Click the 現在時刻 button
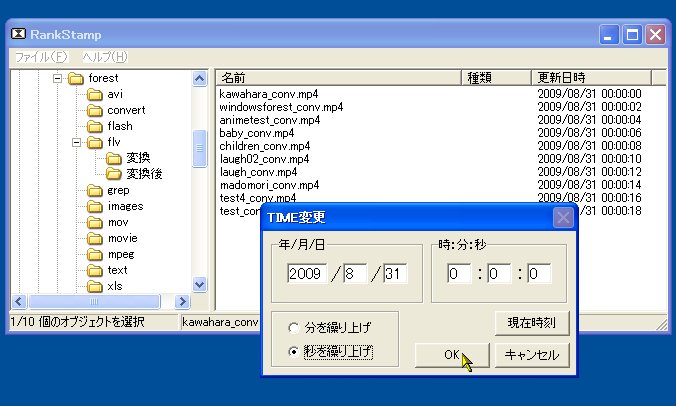The image size is (676, 406). tap(532, 323)
